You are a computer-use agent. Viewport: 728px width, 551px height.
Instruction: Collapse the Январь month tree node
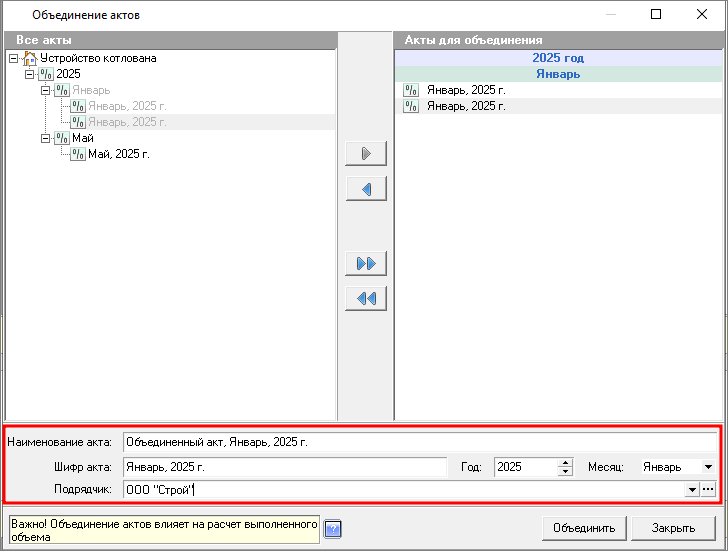coord(46,90)
